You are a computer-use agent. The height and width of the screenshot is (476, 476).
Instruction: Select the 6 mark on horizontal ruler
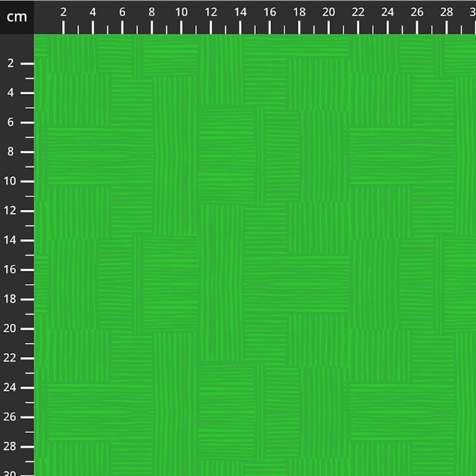123,13
